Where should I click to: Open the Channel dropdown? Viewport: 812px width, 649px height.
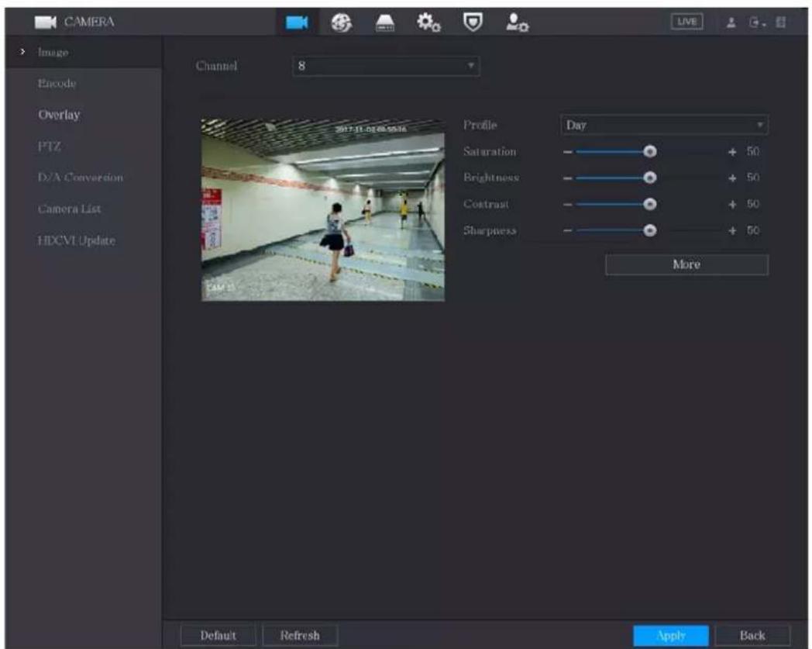pos(386,67)
